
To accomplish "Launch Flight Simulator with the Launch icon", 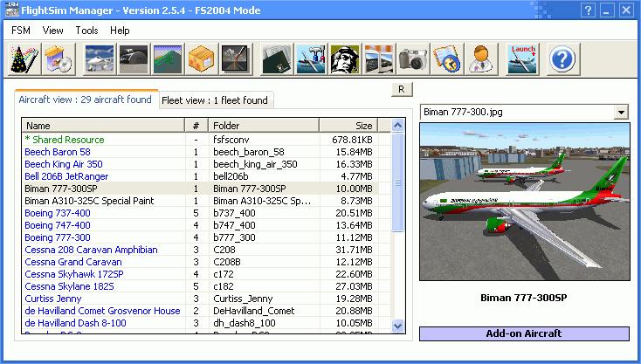I will click(x=522, y=59).
